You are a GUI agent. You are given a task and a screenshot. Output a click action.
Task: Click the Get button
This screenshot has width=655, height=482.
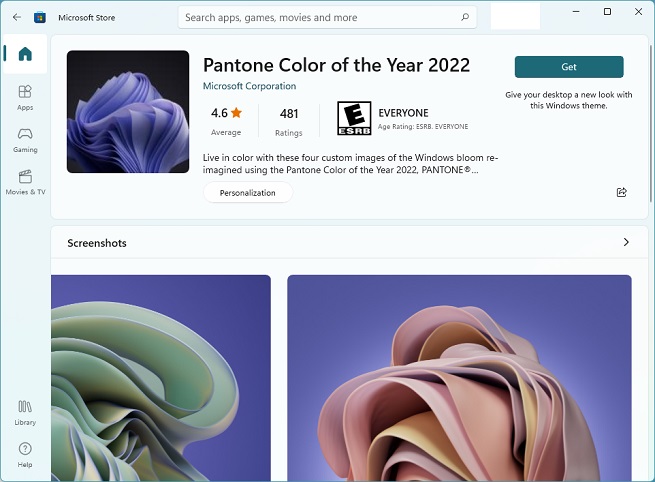[x=569, y=67]
